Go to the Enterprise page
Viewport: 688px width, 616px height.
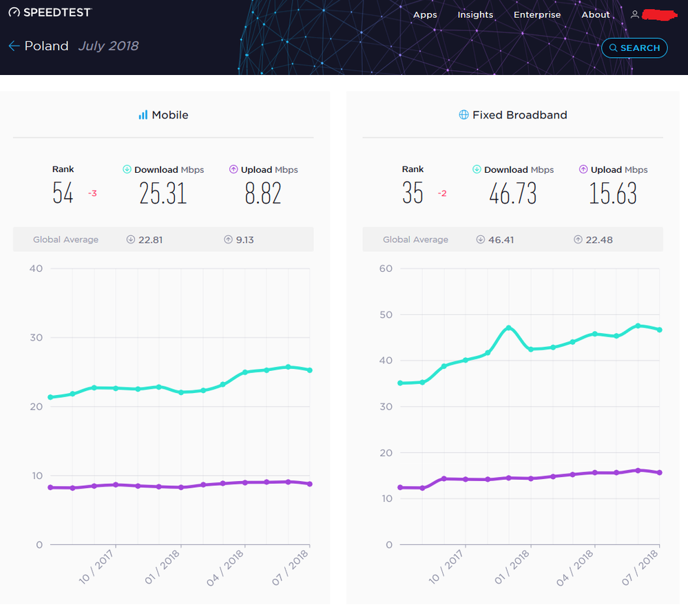click(x=537, y=14)
